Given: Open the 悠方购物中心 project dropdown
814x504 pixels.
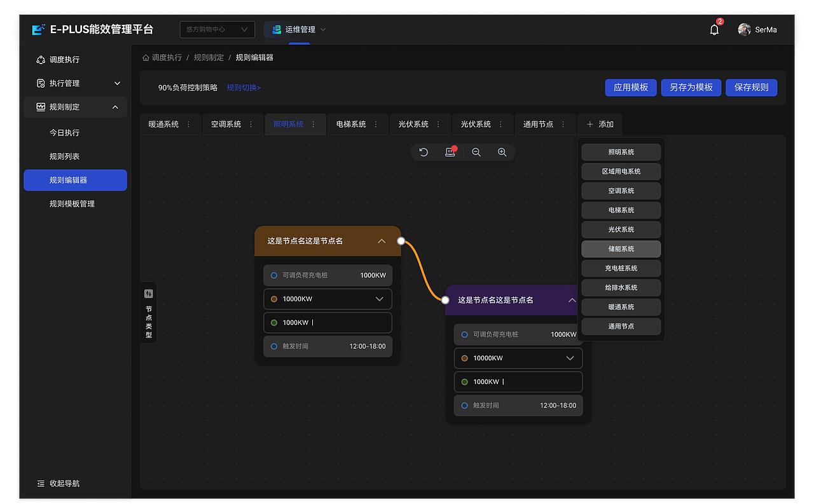Looking at the screenshot, I should click(217, 29).
